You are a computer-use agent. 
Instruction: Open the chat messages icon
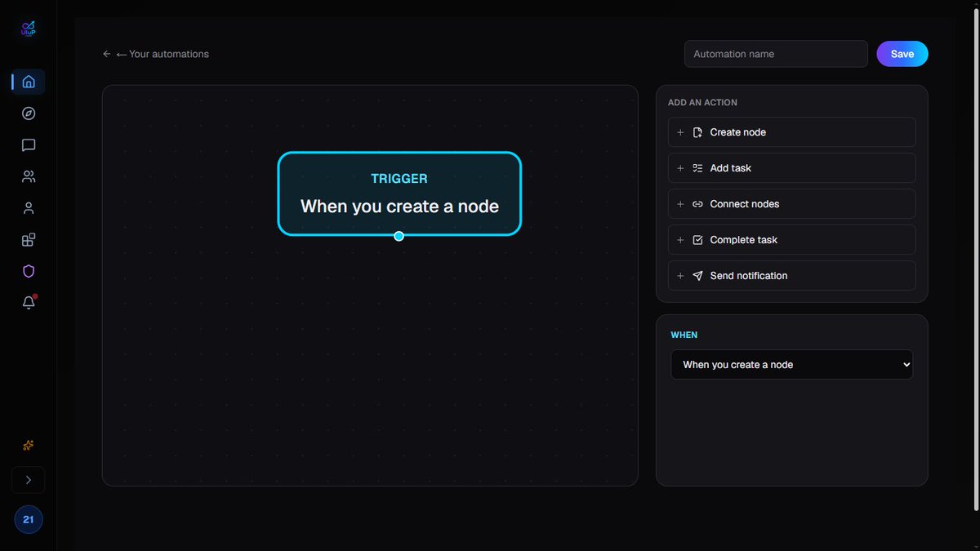click(x=29, y=145)
